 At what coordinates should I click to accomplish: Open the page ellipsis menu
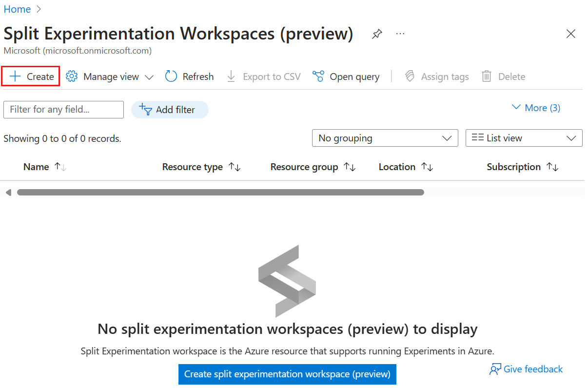tap(400, 34)
